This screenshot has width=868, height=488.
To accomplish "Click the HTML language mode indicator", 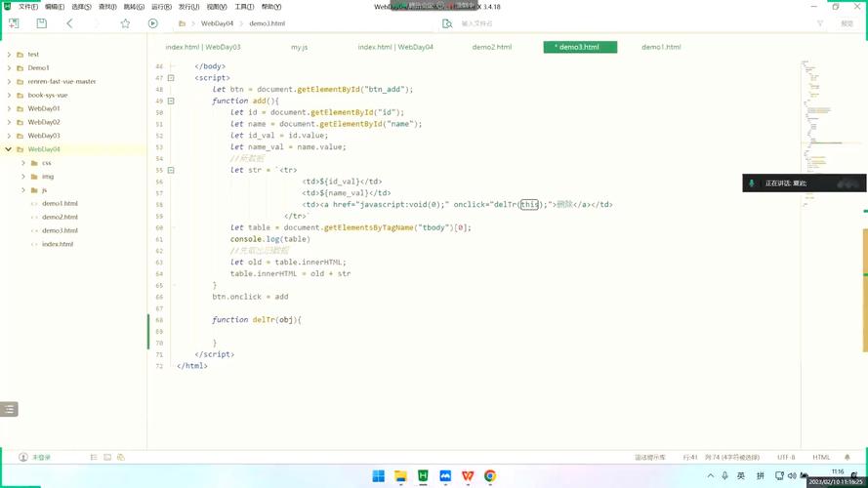I will pos(821,458).
